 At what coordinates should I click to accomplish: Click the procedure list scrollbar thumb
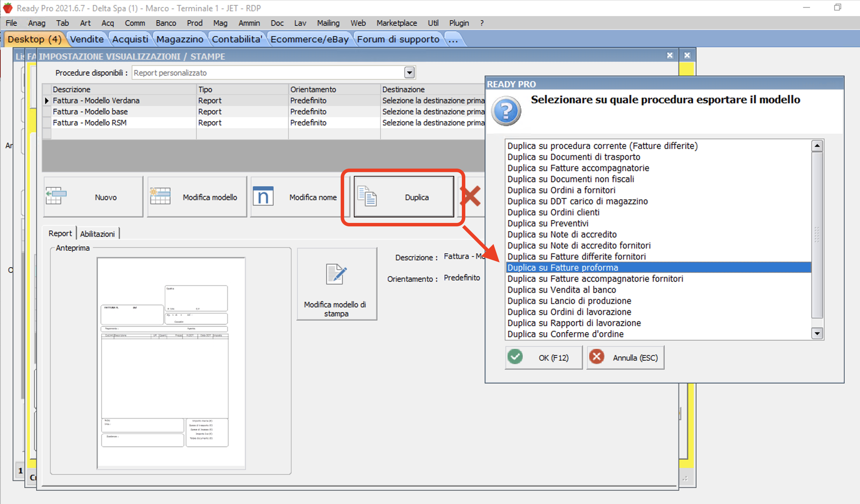click(817, 235)
